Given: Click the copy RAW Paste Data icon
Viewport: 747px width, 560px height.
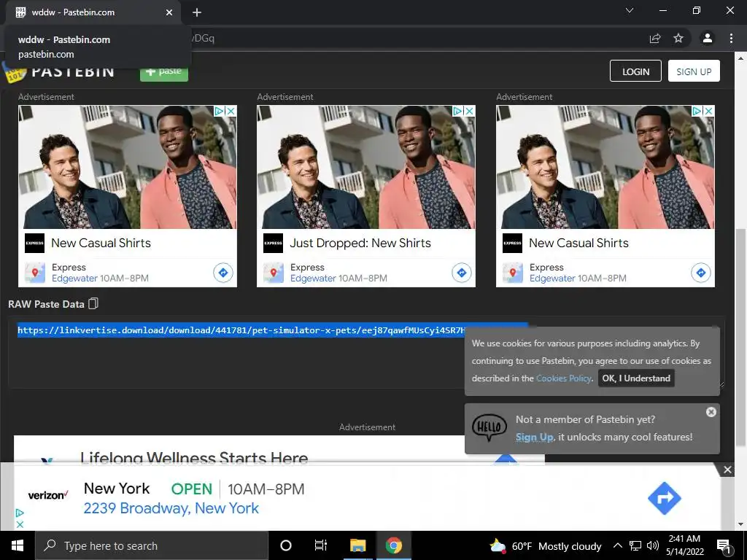Looking at the screenshot, I should pos(93,304).
